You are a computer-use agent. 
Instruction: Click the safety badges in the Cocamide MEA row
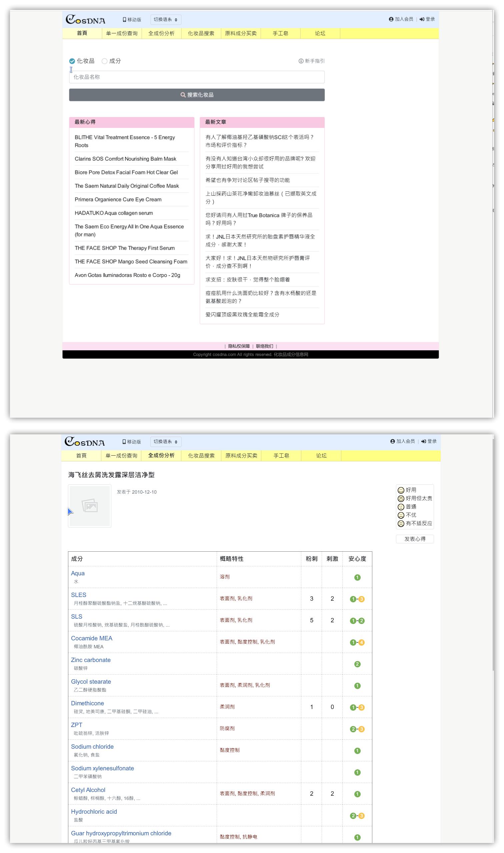click(357, 642)
